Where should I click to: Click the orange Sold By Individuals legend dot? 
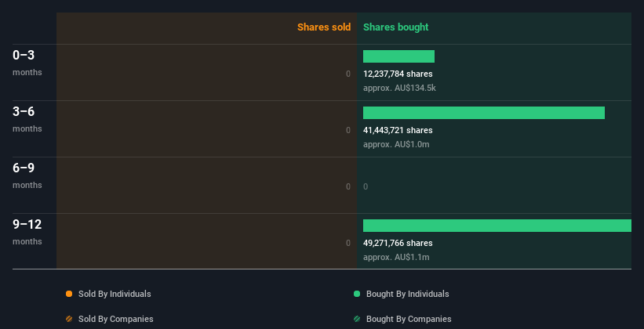[x=69, y=294]
